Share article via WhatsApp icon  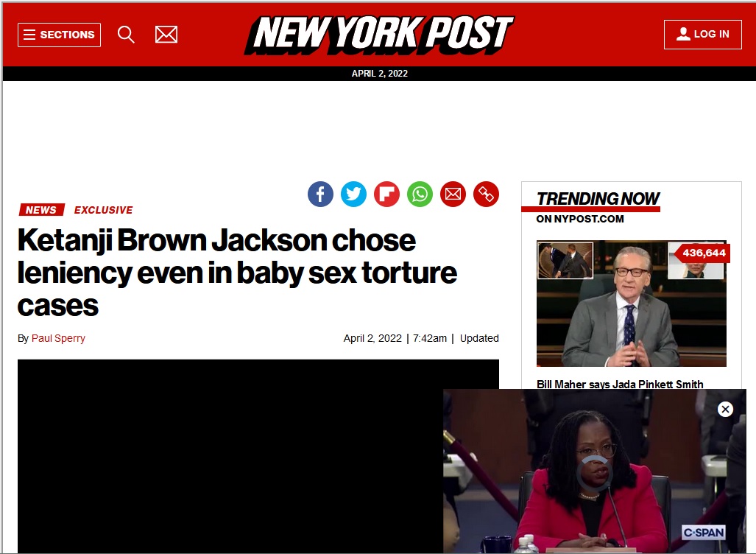click(420, 194)
